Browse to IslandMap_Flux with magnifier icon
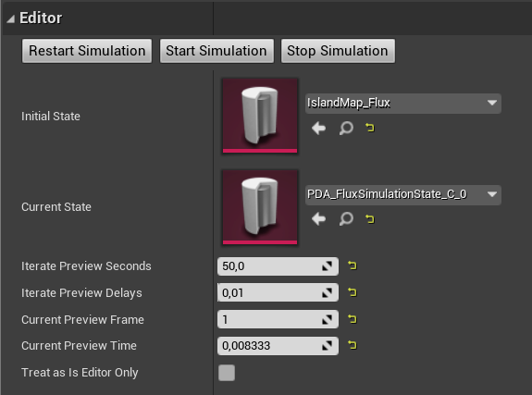 346,129
